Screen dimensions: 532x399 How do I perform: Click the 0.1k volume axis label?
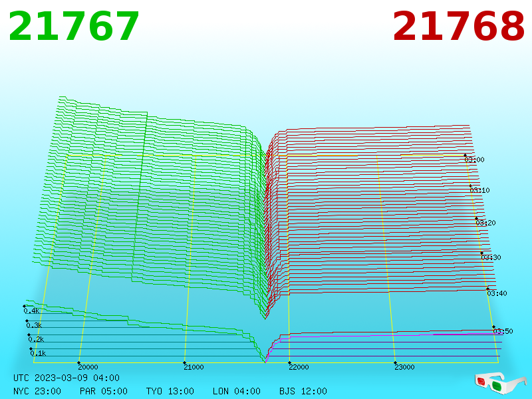38,353
